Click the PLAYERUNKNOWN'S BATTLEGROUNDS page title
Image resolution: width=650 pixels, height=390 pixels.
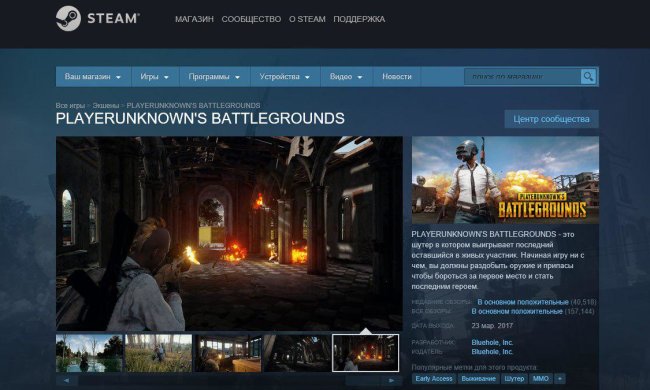click(x=200, y=119)
